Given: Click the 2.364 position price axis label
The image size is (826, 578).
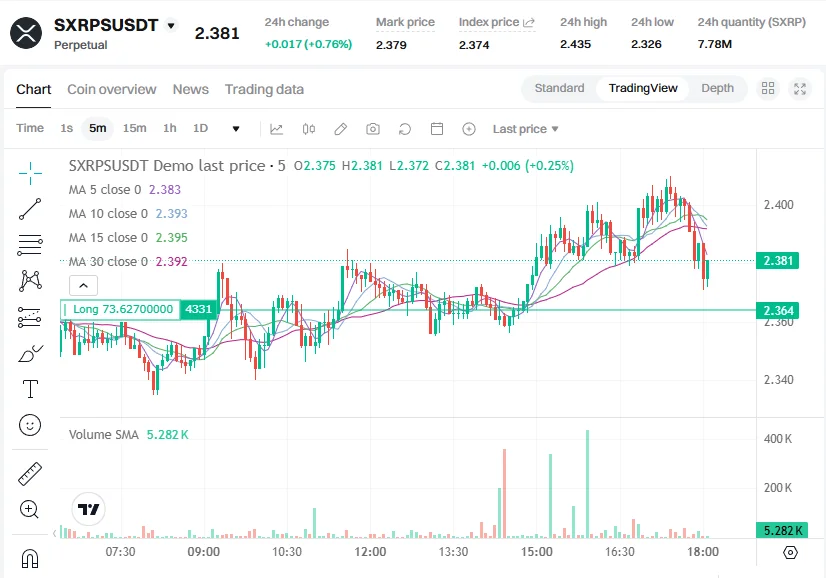Looking at the screenshot, I should pyautogui.click(x=778, y=310).
